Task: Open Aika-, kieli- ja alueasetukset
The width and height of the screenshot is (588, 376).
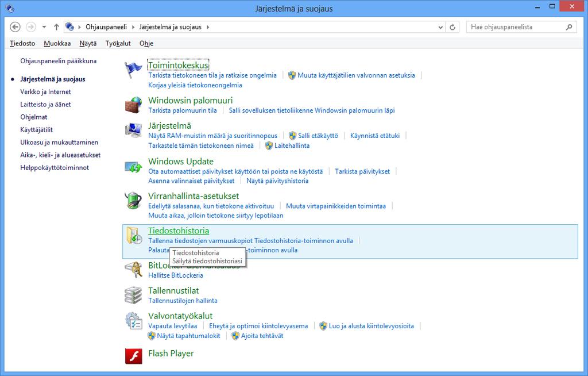Action: [x=60, y=155]
